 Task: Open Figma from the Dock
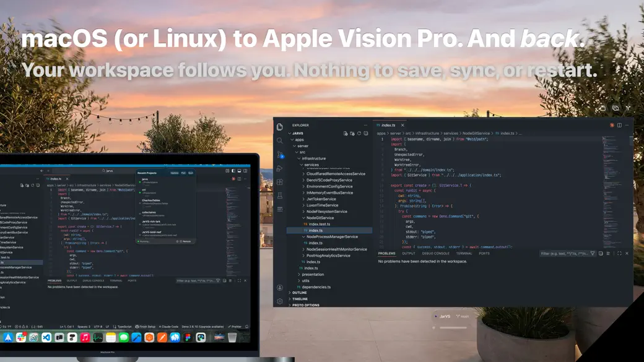pos(188,337)
